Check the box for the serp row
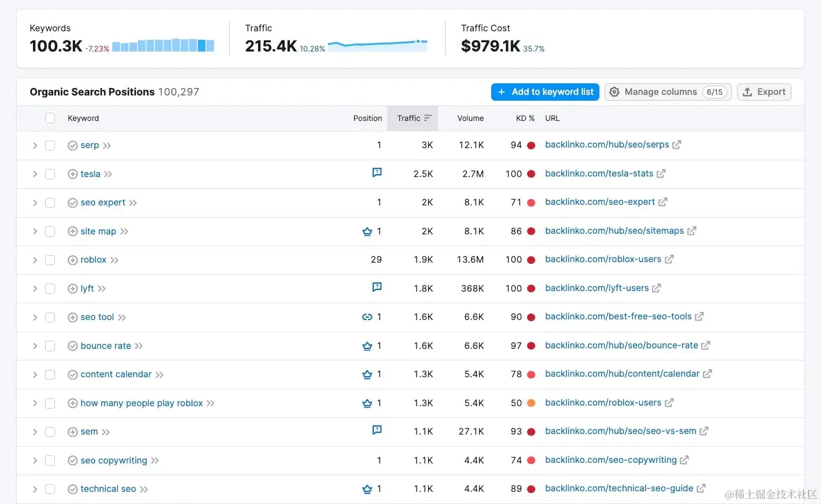 point(50,145)
